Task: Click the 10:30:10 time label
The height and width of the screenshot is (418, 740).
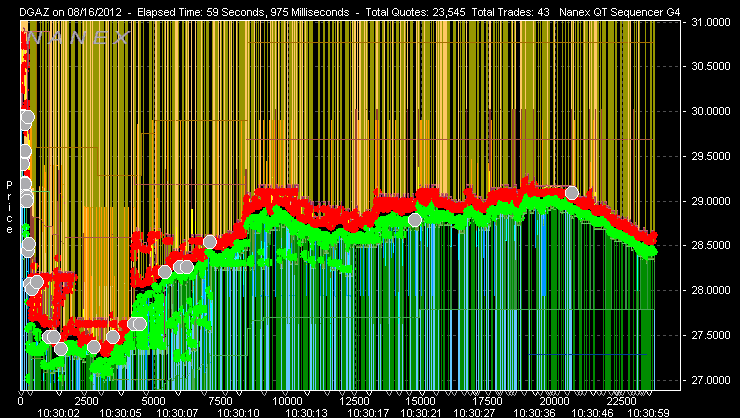Action: 239,413
